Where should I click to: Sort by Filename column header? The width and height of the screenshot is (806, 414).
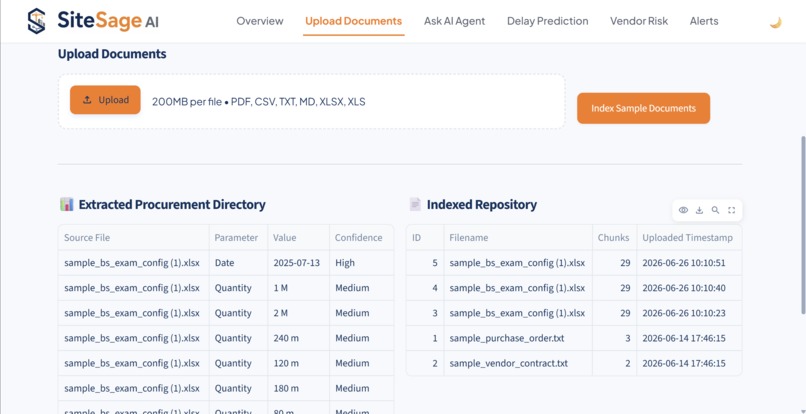click(x=518, y=238)
